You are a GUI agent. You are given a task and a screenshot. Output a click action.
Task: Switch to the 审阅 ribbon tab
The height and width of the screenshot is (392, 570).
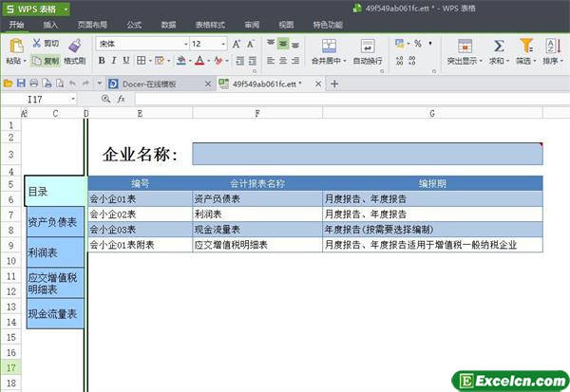tap(252, 25)
